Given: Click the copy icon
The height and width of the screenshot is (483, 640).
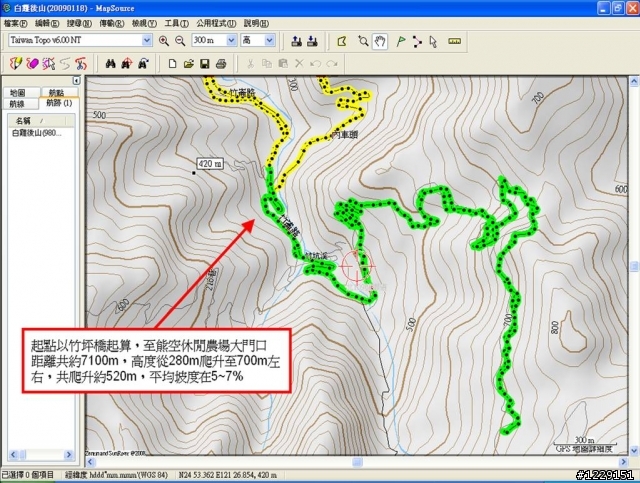Looking at the screenshot, I should (267, 64).
